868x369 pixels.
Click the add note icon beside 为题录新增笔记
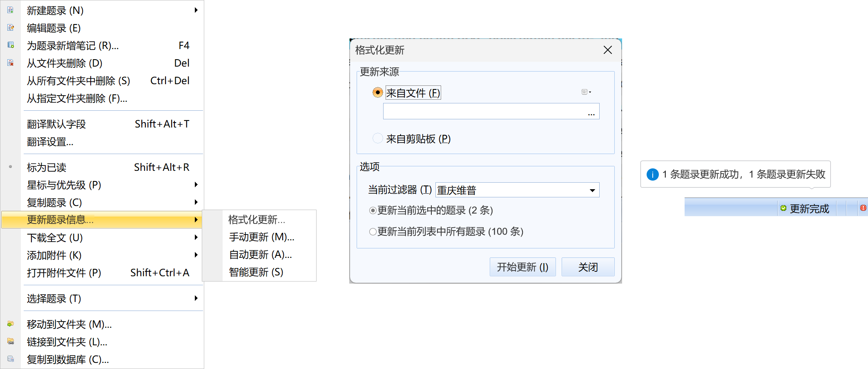(x=11, y=45)
